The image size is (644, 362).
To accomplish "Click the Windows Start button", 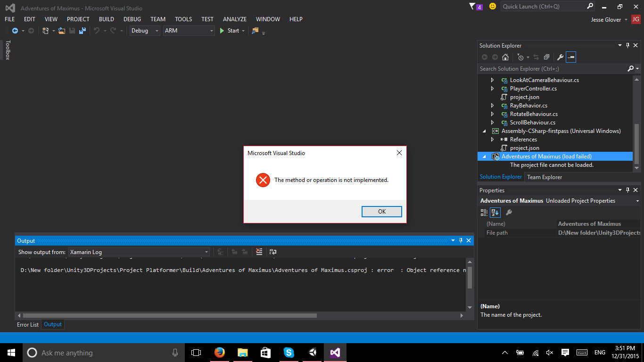I will click(x=11, y=353).
